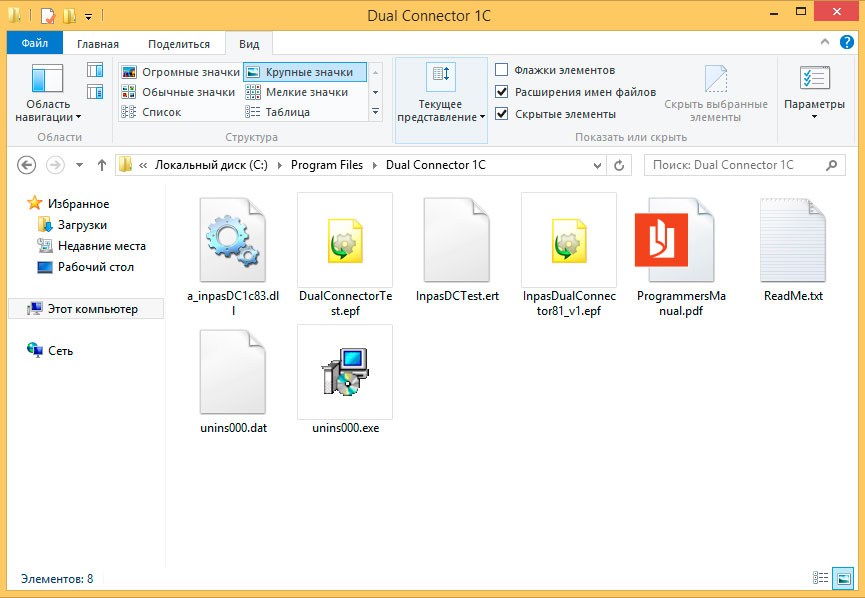Open the a_inpasDC1c83.dll file icon
865x598 pixels.
[232, 240]
